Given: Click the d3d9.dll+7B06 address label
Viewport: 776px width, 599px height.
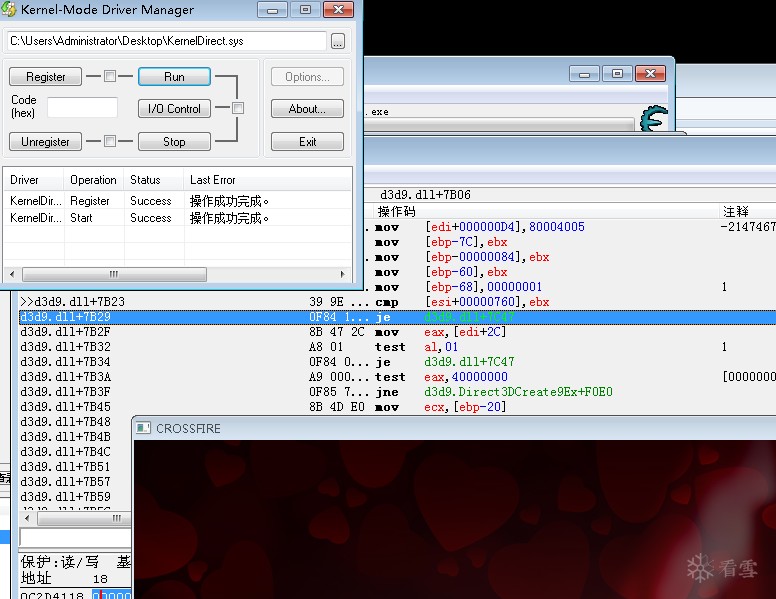Looking at the screenshot, I should (x=425, y=195).
